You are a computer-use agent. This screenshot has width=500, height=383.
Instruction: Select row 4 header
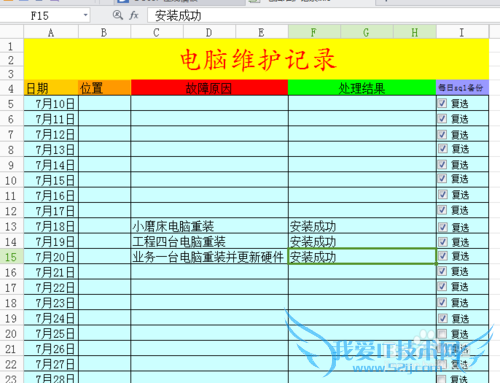click(11, 88)
